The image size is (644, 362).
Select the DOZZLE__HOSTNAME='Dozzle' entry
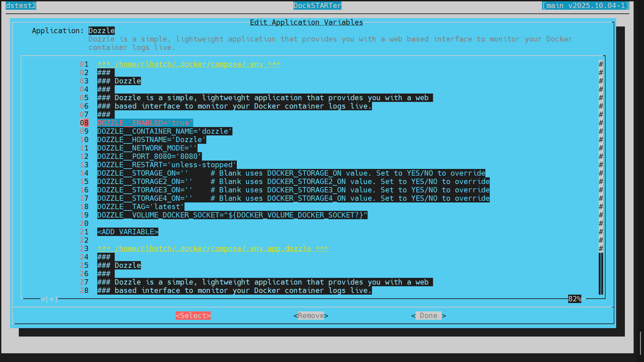point(151,140)
